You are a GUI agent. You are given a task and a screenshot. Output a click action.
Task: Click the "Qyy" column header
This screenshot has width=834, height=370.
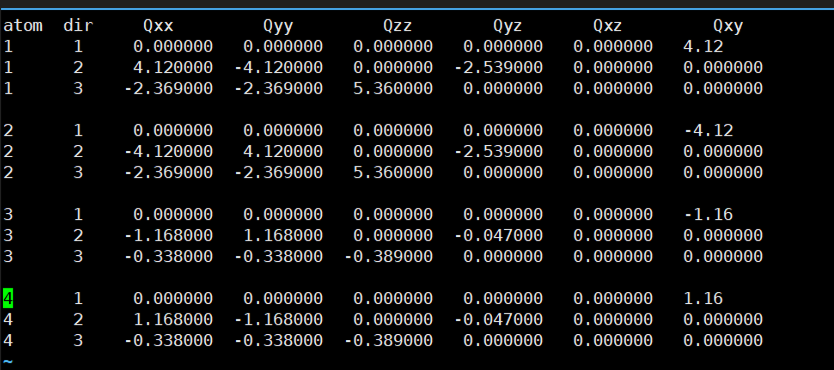278,26
